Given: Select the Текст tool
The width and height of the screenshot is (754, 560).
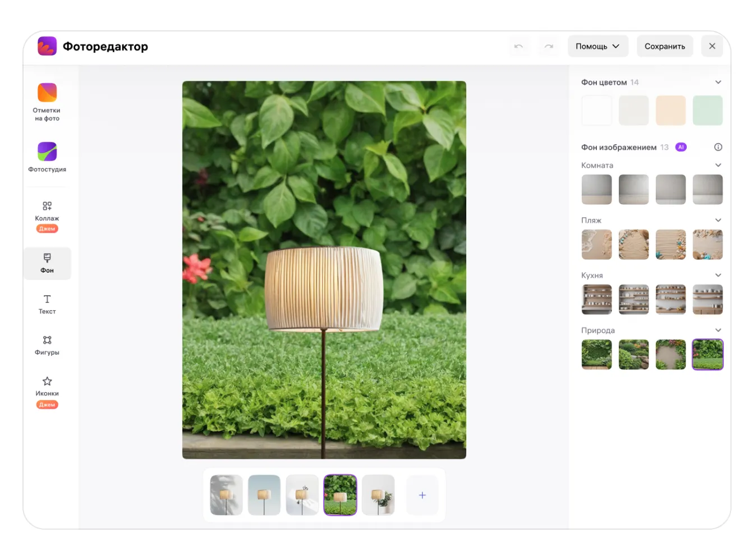Looking at the screenshot, I should 47,304.
